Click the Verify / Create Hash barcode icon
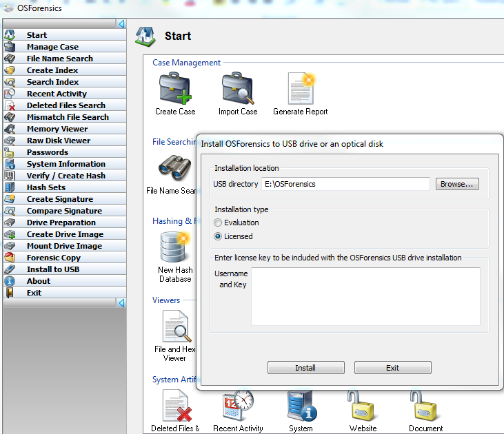The width and height of the screenshot is (504, 434). 10,176
